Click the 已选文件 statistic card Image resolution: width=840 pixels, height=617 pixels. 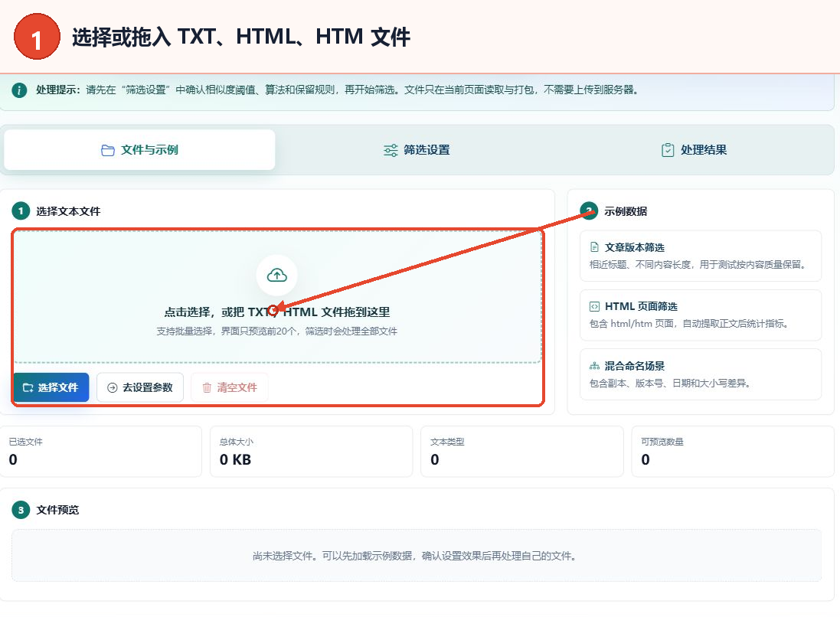click(101, 452)
